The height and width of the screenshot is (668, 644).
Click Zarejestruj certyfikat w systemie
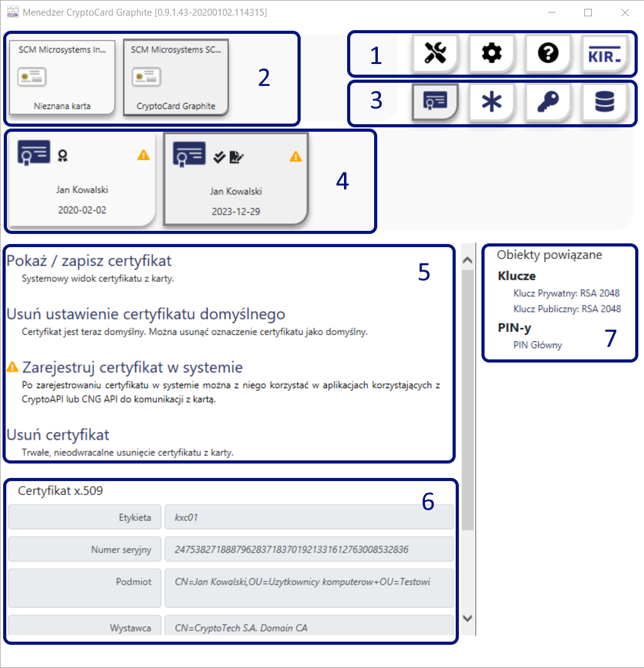[132, 367]
